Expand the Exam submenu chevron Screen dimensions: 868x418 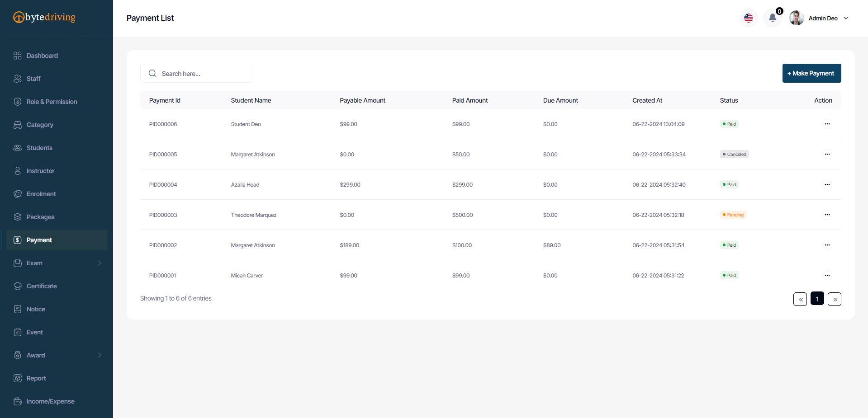coord(100,263)
